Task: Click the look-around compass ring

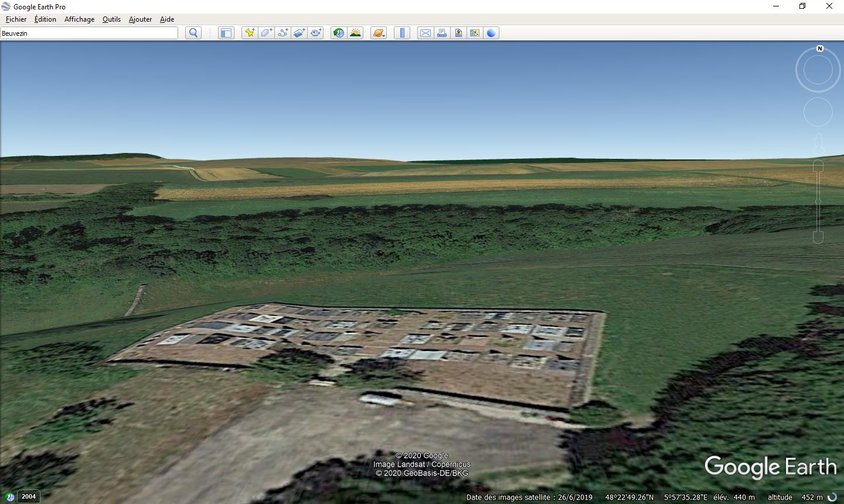Action: [x=818, y=70]
